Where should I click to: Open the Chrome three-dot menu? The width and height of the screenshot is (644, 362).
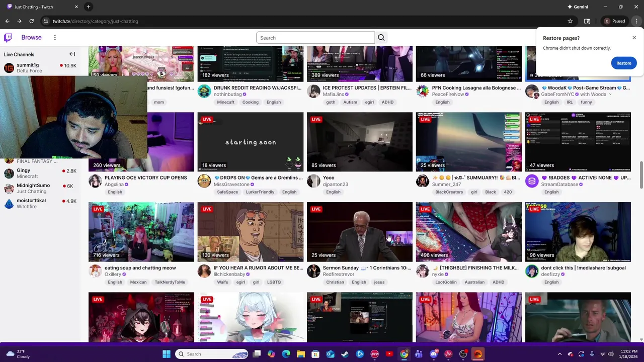coord(636,21)
